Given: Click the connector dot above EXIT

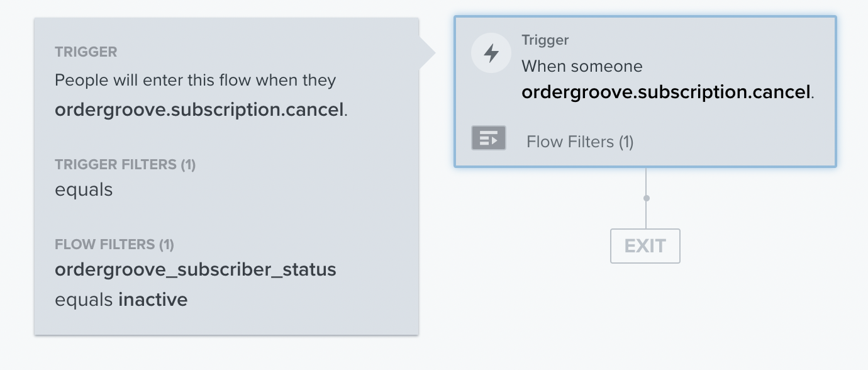Looking at the screenshot, I should point(646,198).
